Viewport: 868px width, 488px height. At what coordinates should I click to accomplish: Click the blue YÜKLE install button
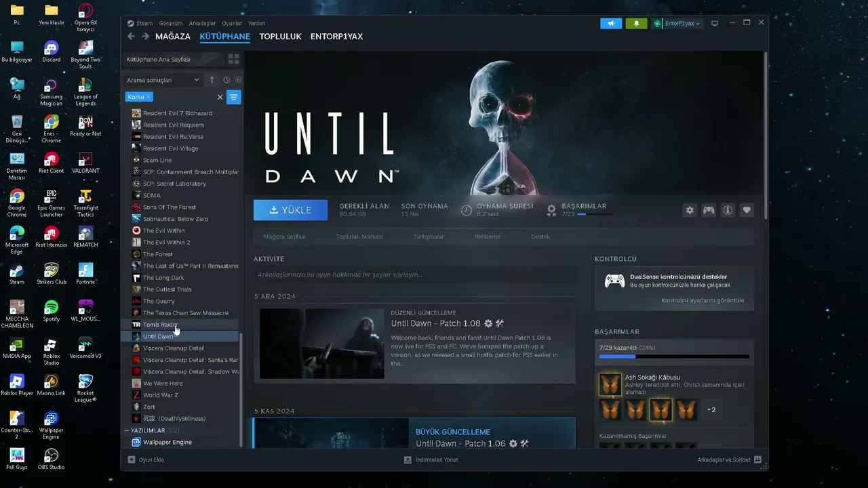(290, 210)
